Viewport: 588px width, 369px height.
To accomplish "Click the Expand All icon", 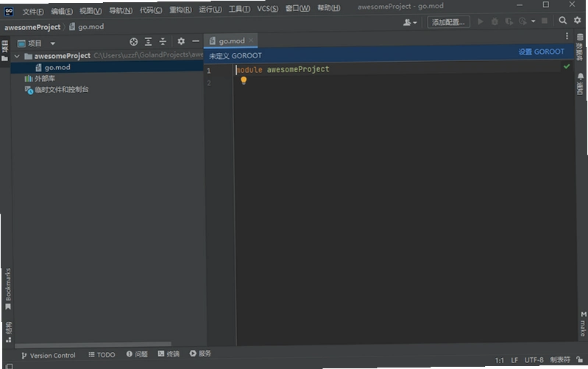I will click(x=148, y=42).
